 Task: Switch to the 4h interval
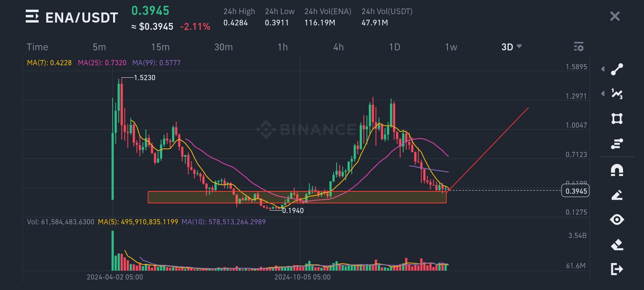pyautogui.click(x=339, y=47)
